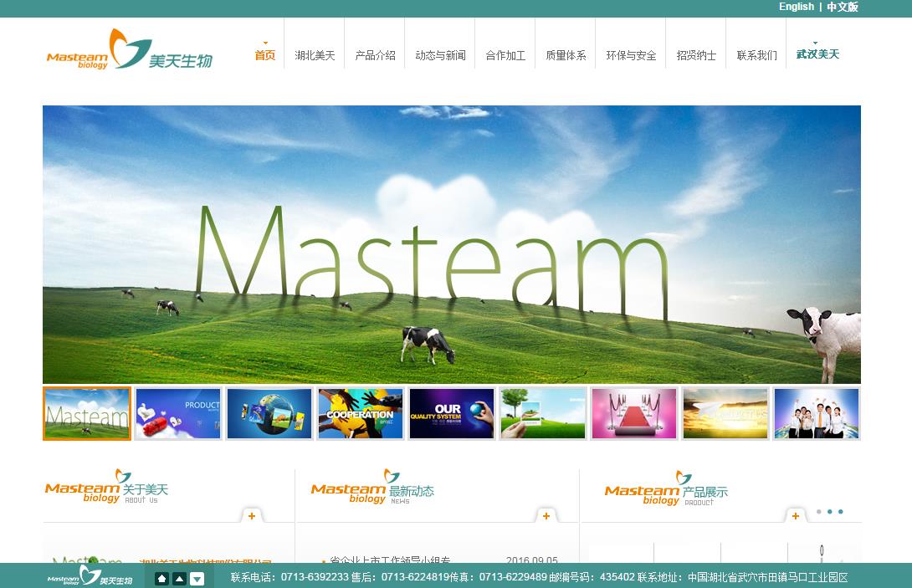
Task: Click the footer Masteam logo
Action: (90, 575)
